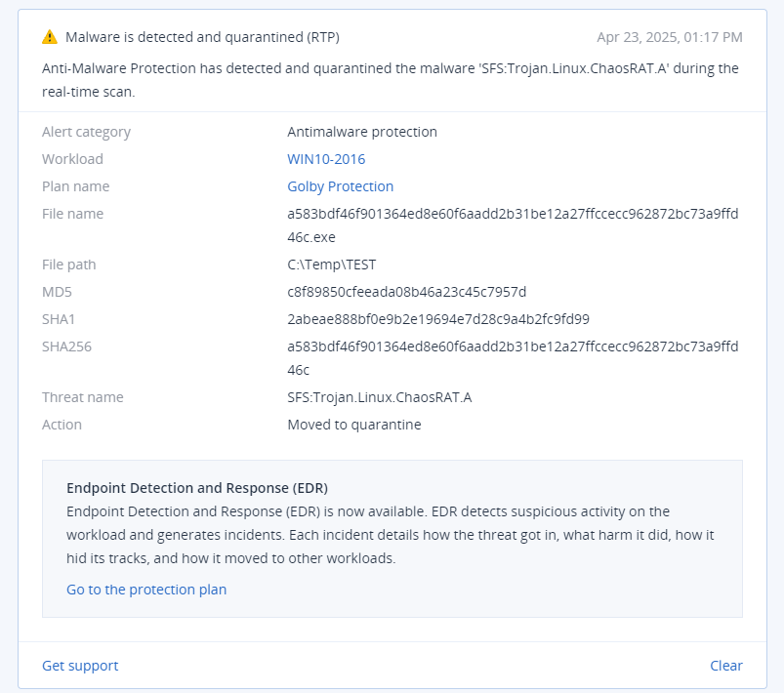This screenshot has height=693, width=784.
Task: Click the Get support link
Action: pos(80,666)
